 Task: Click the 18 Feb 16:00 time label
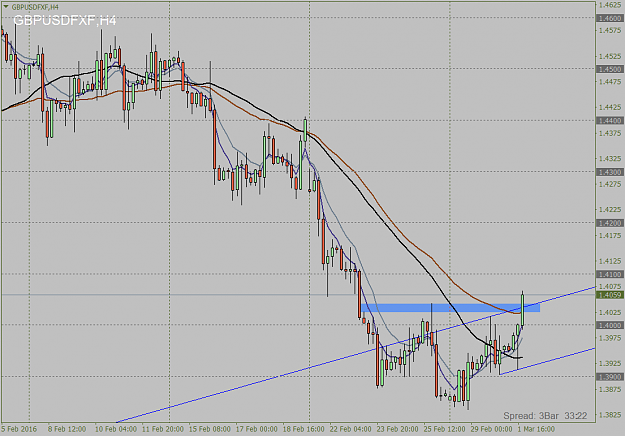[x=304, y=429]
